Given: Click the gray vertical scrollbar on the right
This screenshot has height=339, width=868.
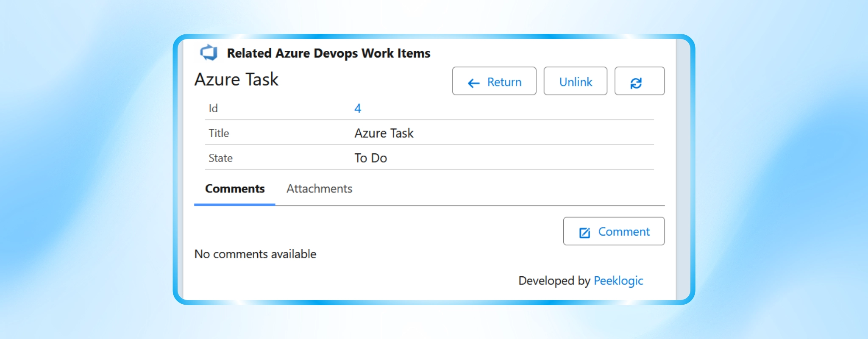Looking at the screenshot, I should click(682, 169).
